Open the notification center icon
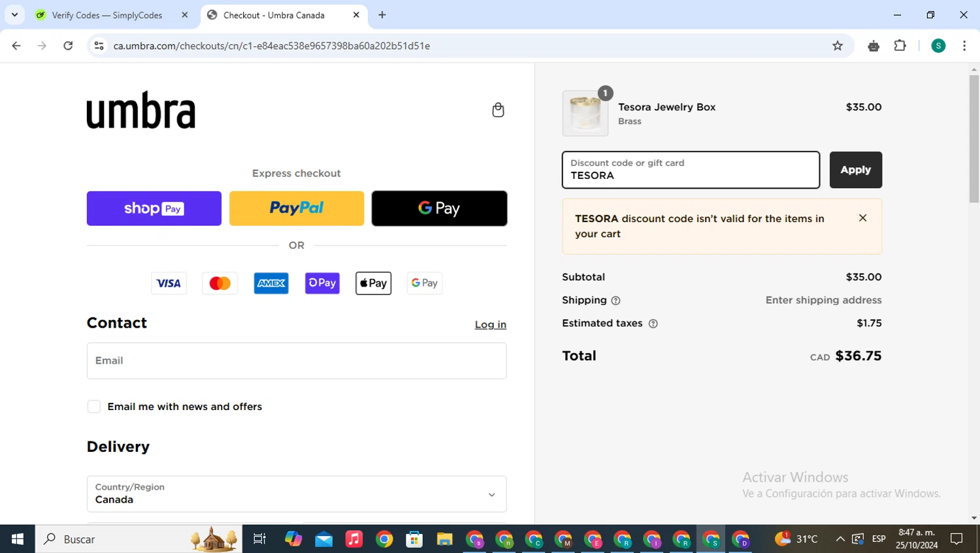980x553 pixels. 956,539
